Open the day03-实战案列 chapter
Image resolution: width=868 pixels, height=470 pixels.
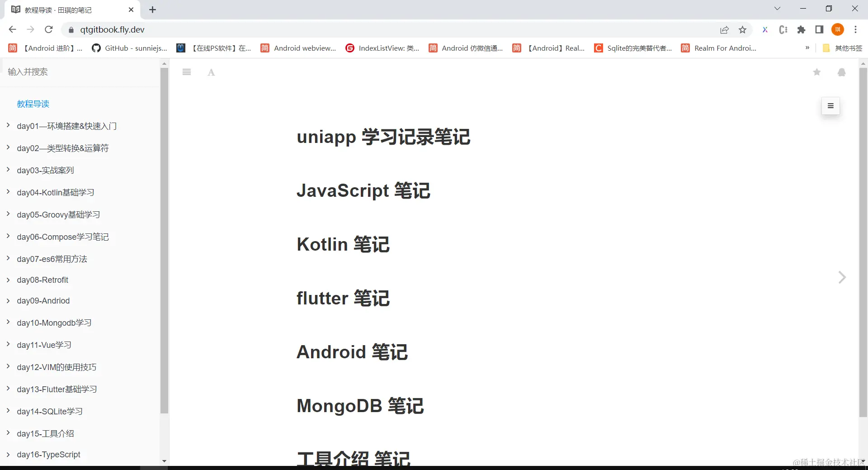[45, 171]
